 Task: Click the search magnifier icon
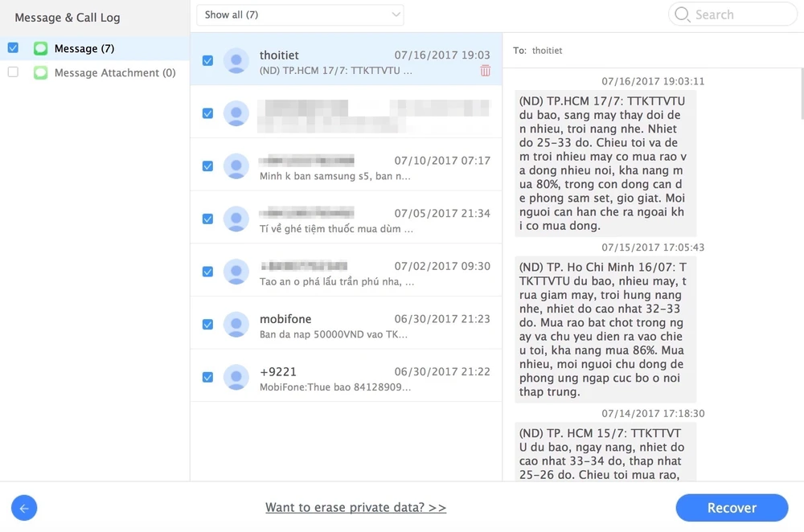[x=683, y=14]
